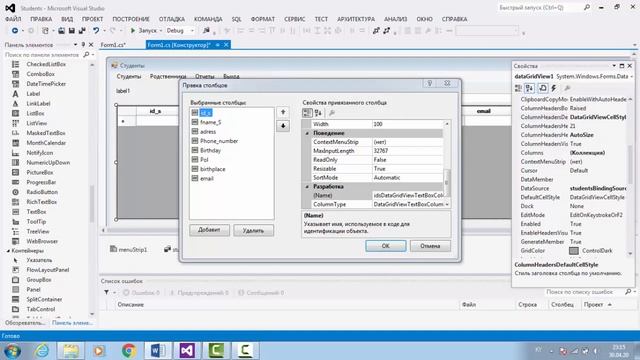640x360 pixels.
Task: Open the ПОСТРОЕНИЕ menu
Action: click(x=131, y=19)
